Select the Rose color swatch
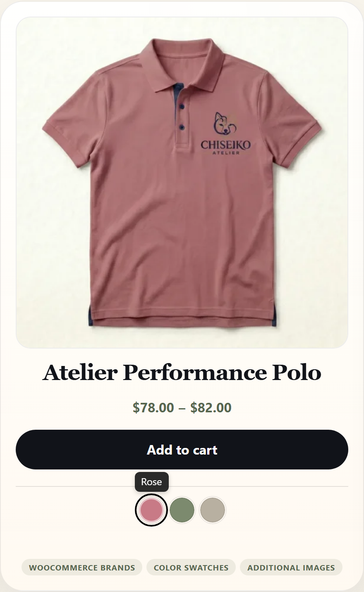This screenshot has height=592, width=364. pos(151,510)
